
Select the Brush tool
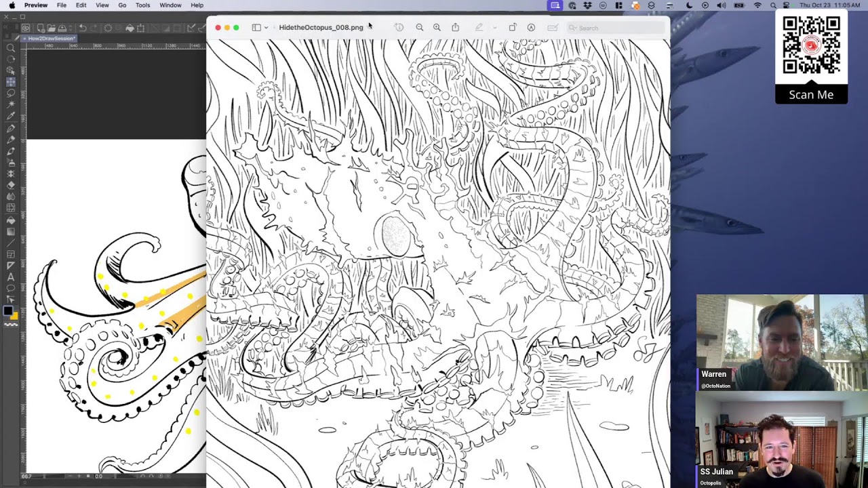point(11,150)
